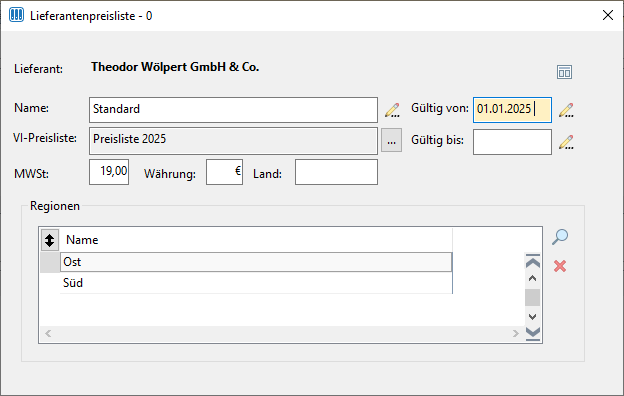Viewport: 624px width, 396px height.
Task: Click the row selector beside Ost
Action: click(x=50, y=262)
